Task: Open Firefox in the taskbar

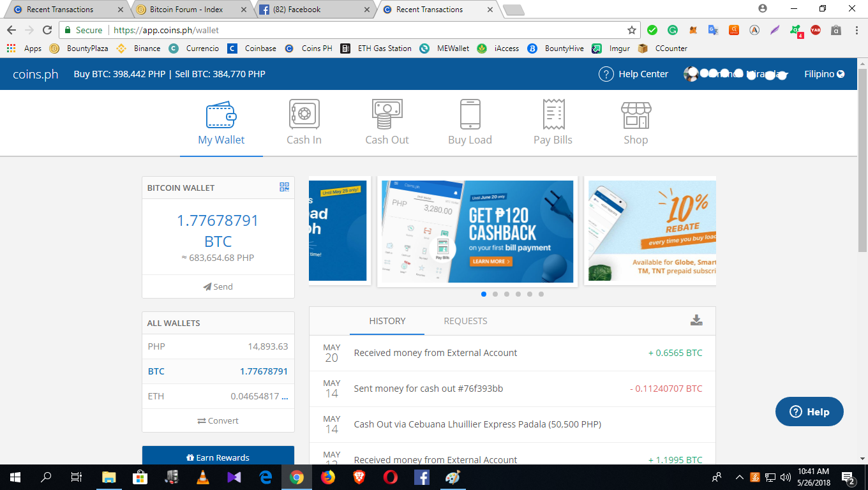Action: 327,477
